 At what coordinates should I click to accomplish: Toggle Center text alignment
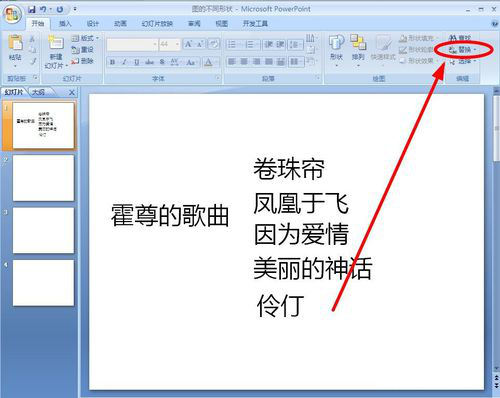coord(244,62)
